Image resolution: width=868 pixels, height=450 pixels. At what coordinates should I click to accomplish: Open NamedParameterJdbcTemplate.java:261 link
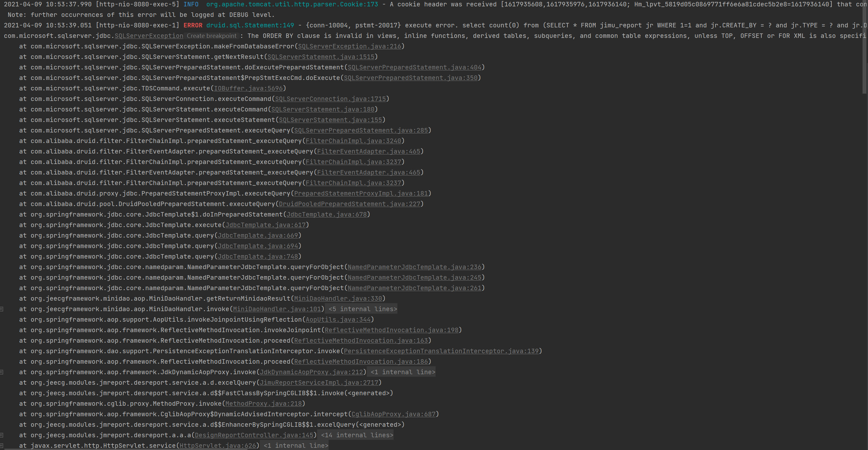coord(415,288)
